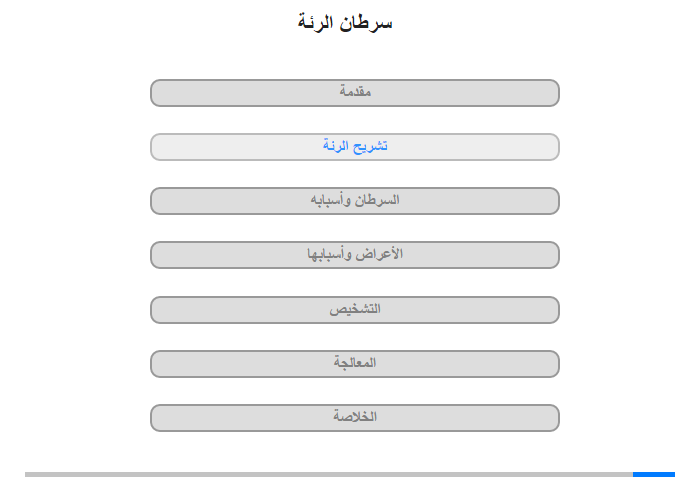This screenshot has width=700, height=480.
Task: Select the المعالجة menu button
Action: pyautogui.click(x=355, y=363)
